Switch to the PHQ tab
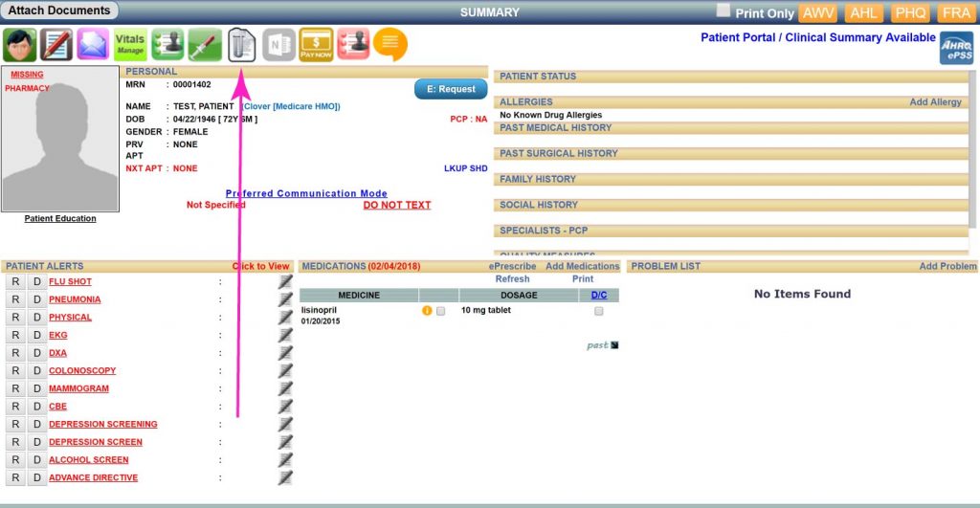This screenshot has height=508, width=980. [909, 13]
